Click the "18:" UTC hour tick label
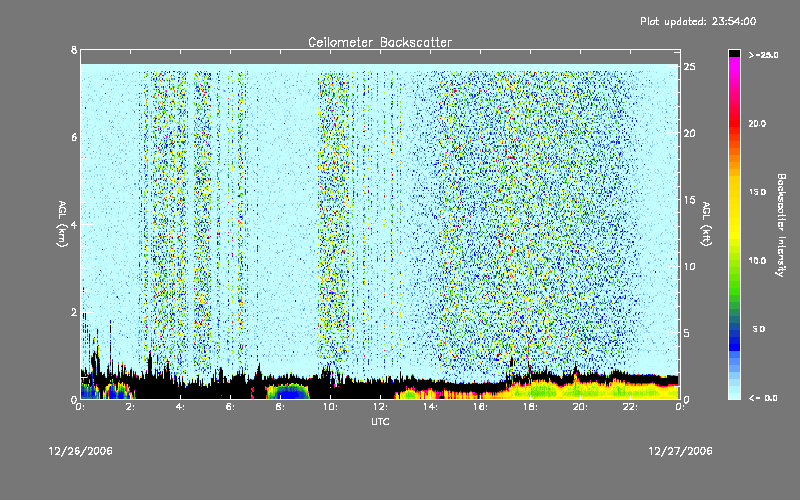The width and height of the screenshot is (800, 500). coord(530,407)
